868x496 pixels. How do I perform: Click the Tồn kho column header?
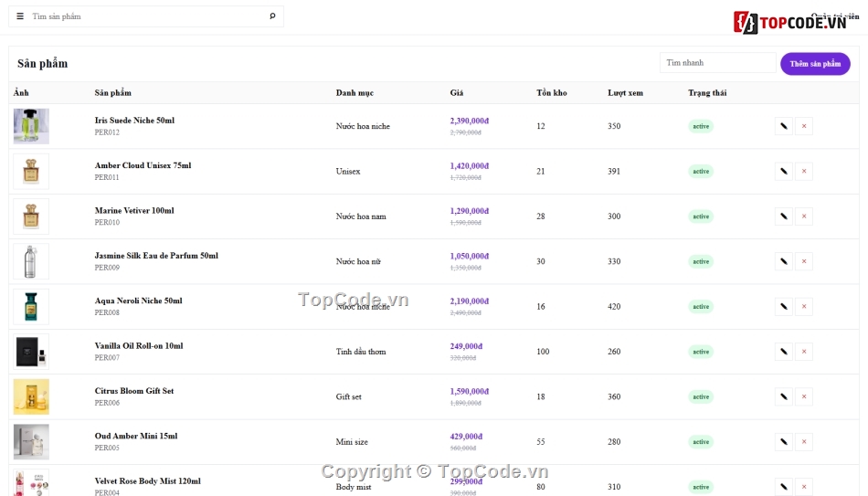(x=551, y=92)
